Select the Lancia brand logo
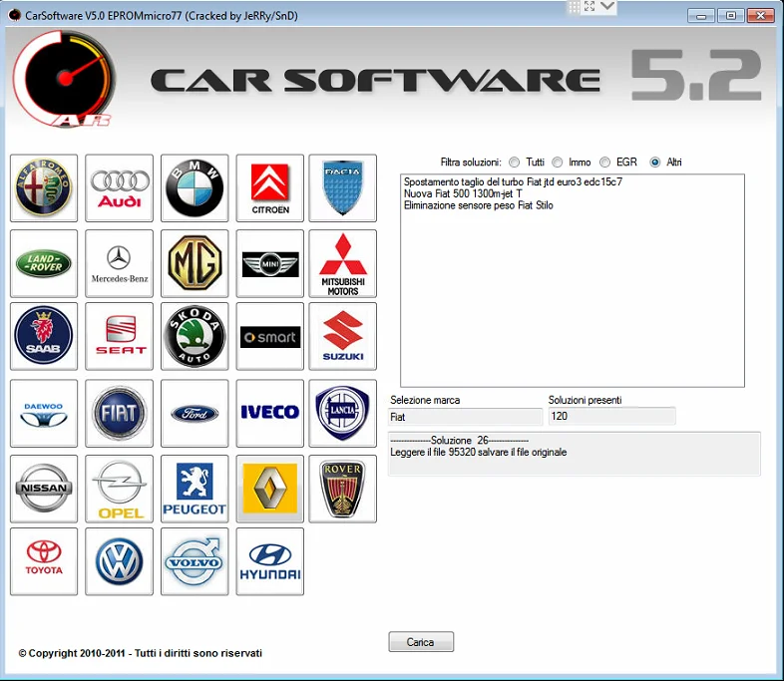784x681 pixels. coord(342,413)
